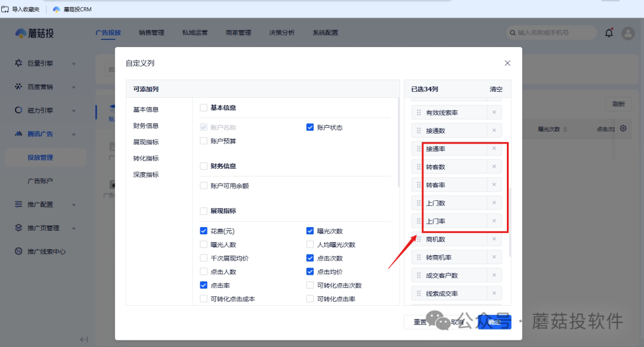Expand the 巨量引擎 dropdown
The image size is (644, 347).
73,64
